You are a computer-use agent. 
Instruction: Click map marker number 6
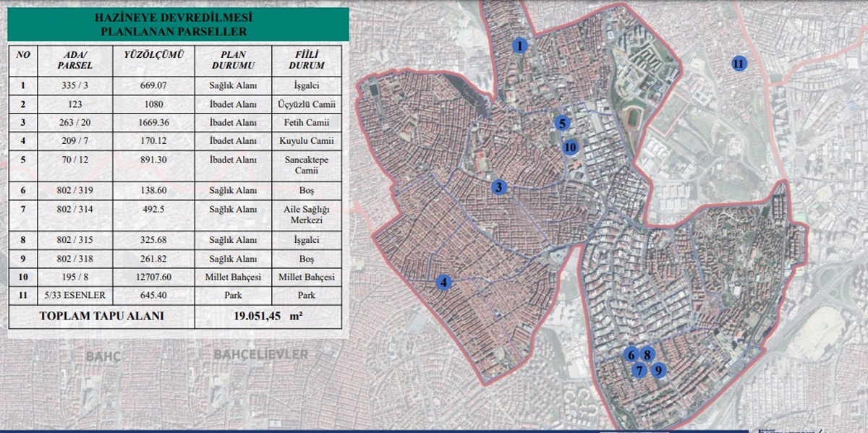pos(631,354)
